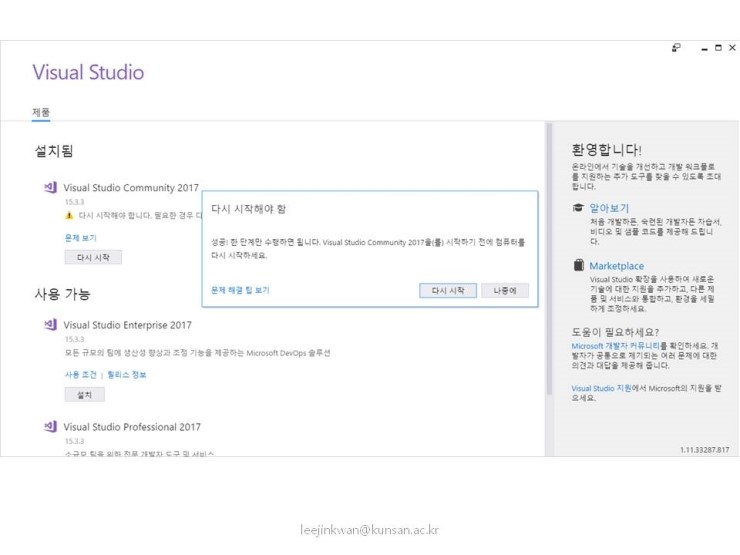Click the 환영합니다! heading
Image resolution: width=740 pixels, height=555 pixels.
pos(606,150)
